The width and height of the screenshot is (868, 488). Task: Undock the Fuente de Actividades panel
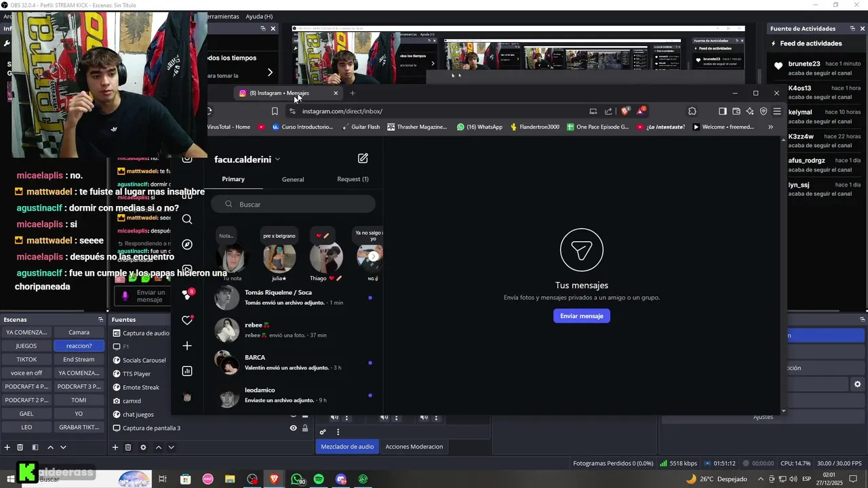pos(852,28)
